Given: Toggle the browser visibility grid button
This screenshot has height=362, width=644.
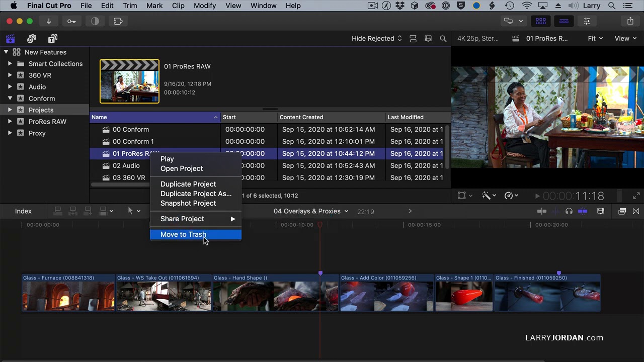Looking at the screenshot, I should click(x=541, y=21).
